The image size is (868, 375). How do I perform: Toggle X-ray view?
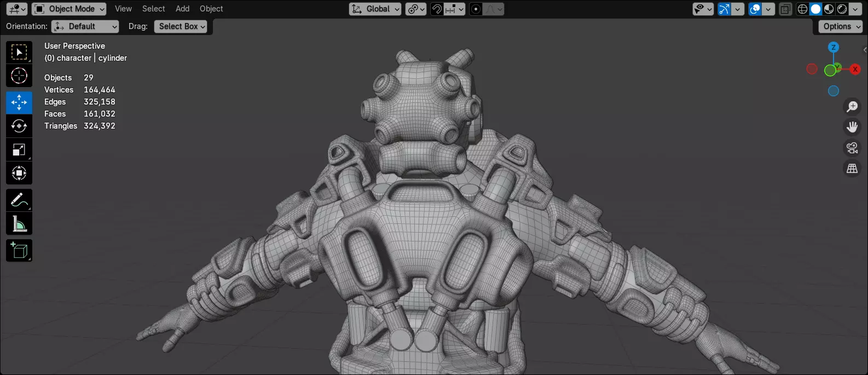785,9
